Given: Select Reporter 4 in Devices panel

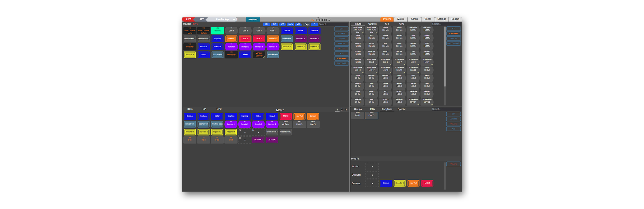Looking at the screenshot, I should coord(190,55).
